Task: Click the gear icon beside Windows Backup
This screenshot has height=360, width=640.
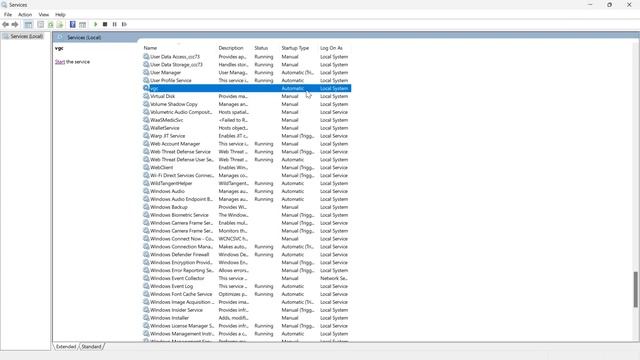Action: tap(146, 207)
